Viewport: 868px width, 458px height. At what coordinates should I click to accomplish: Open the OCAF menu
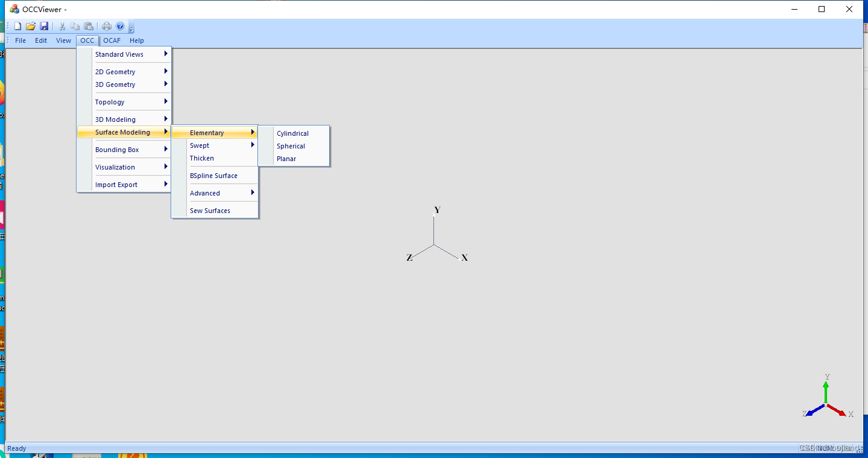tap(112, 40)
